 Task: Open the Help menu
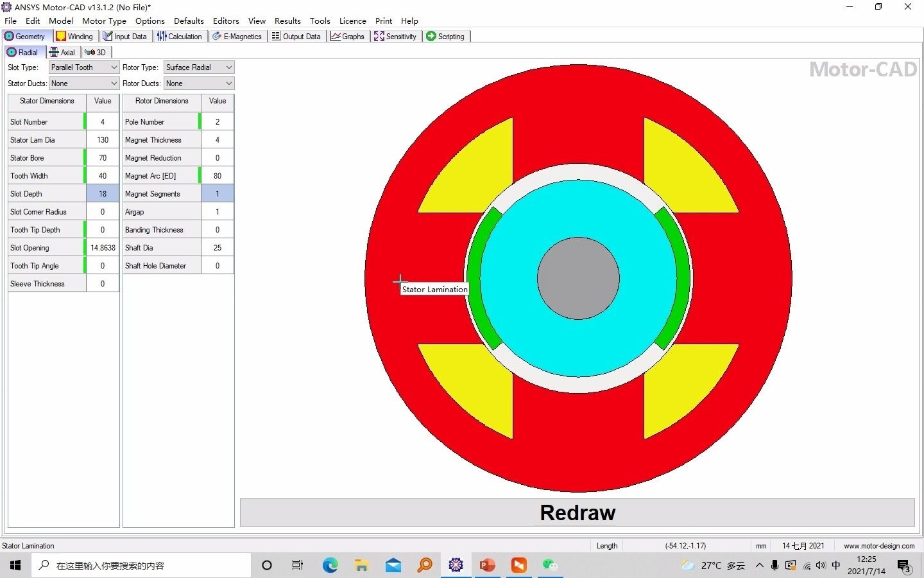[409, 21]
